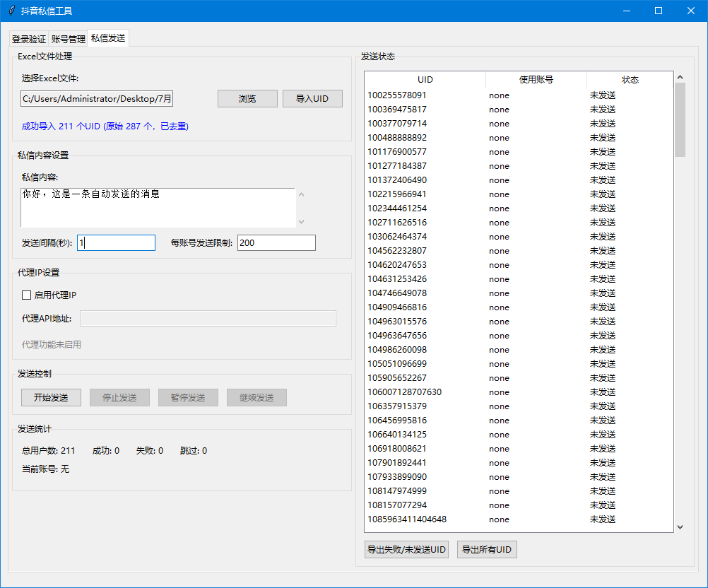Image resolution: width=708 pixels, height=588 pixels.
Task: Click the status list scroll-down arrow
Action: click(x=680, y=527)
